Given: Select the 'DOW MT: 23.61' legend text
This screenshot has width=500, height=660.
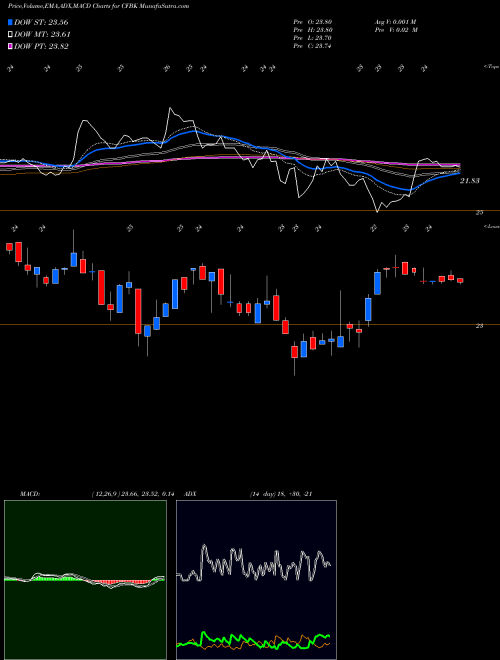Looking at the screenshot, I should tap(42, 35).
